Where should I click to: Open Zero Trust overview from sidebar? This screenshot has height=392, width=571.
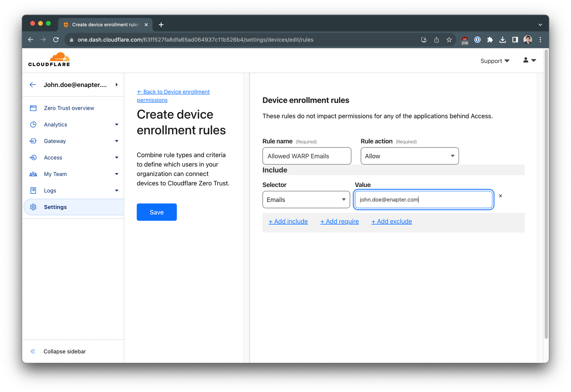(69, 108)
